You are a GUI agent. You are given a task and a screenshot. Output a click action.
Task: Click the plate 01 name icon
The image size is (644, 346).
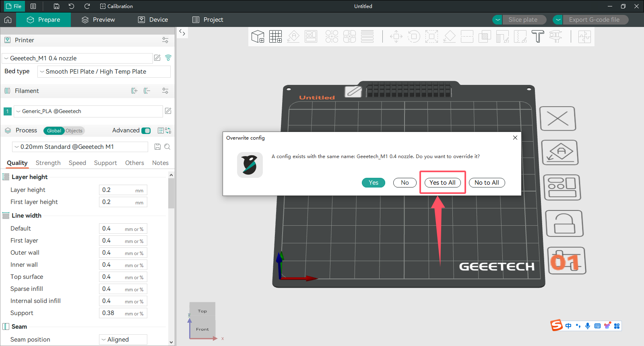[567, 261]
